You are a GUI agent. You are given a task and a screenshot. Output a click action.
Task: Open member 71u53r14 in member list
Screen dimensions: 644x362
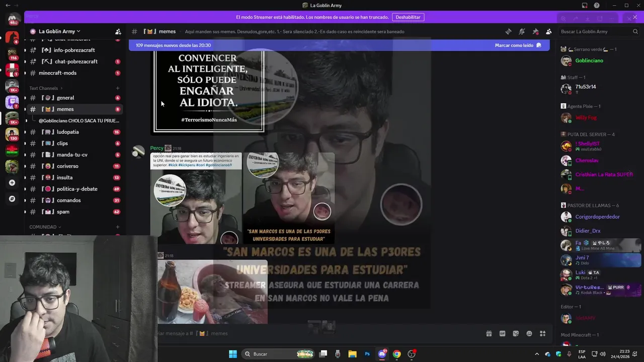[x=600, y=88]
